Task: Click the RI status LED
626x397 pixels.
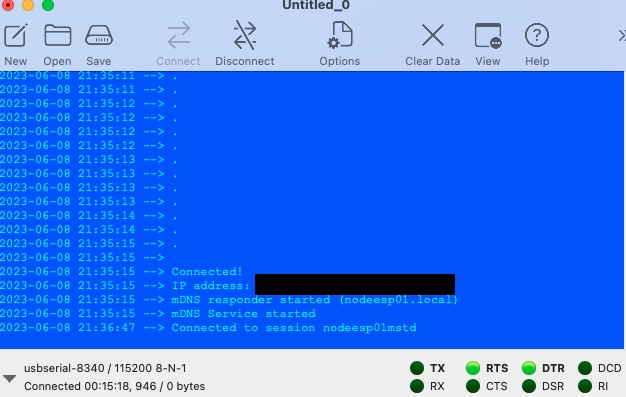Action: (584, 386)
